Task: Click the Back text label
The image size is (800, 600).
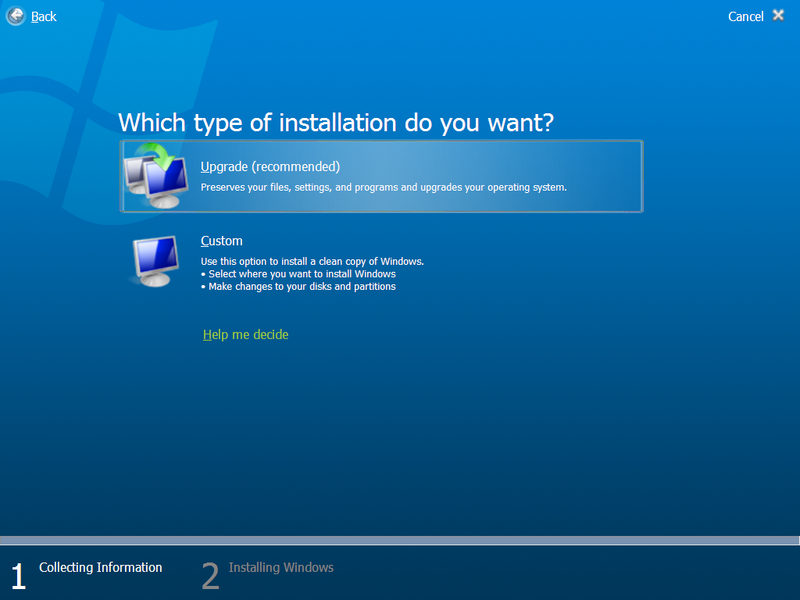Action: 43,17
